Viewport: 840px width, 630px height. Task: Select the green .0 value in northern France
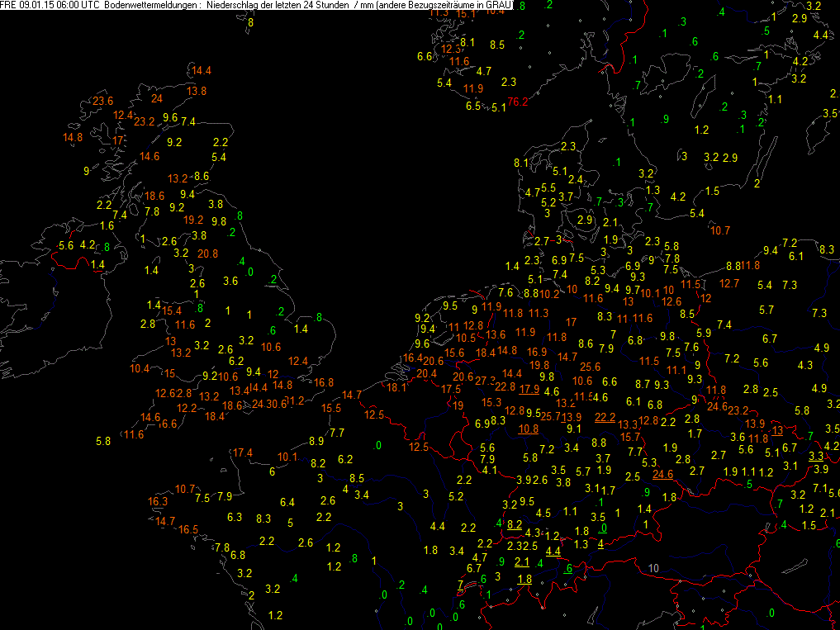click(x=377, y=445)
